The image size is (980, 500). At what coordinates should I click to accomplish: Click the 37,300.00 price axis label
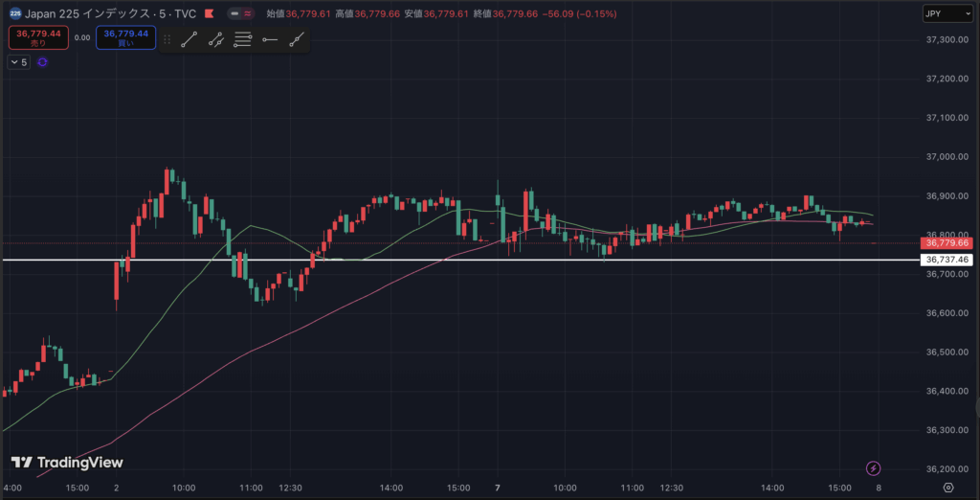coord(946,40)
